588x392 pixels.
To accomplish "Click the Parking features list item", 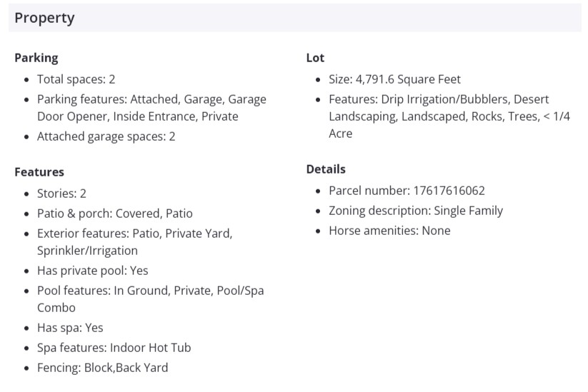I will click(151, 108).
